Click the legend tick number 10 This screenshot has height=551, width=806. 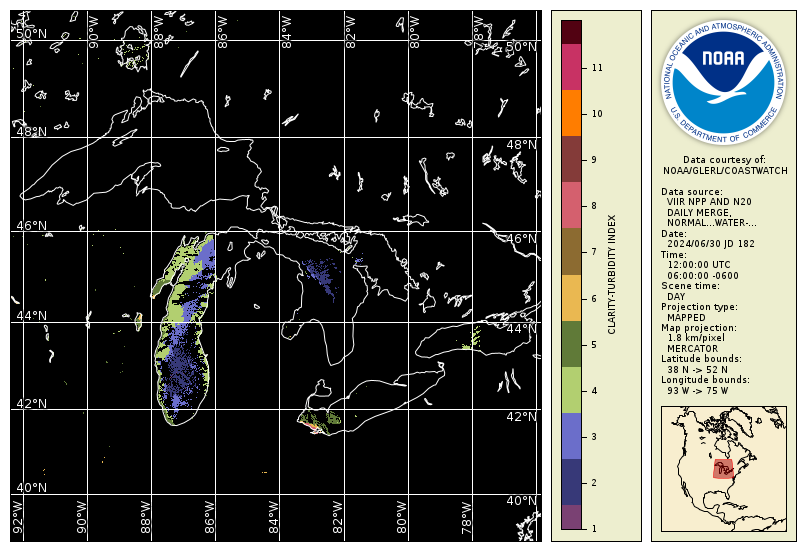[x=597, y=114]
